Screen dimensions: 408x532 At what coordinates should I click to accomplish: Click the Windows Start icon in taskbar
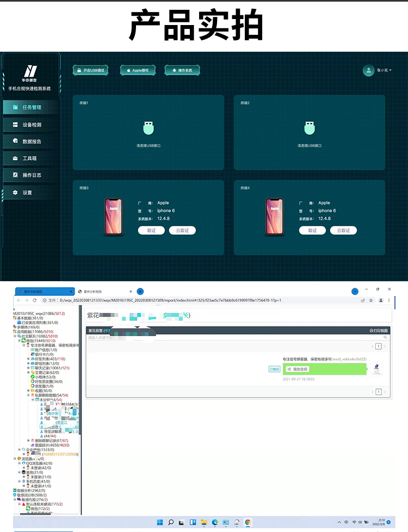coord(160,522)
